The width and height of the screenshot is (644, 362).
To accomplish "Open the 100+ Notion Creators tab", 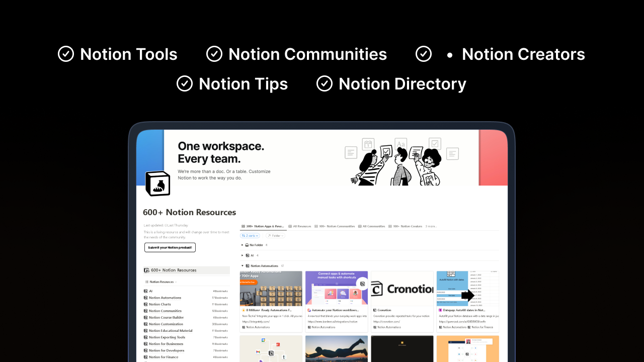I will pyautogui.click(x=406, y=226).
